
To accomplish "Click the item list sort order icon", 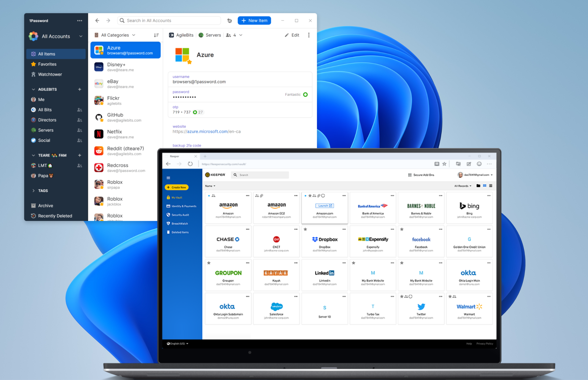I will [x=156, y=35].
